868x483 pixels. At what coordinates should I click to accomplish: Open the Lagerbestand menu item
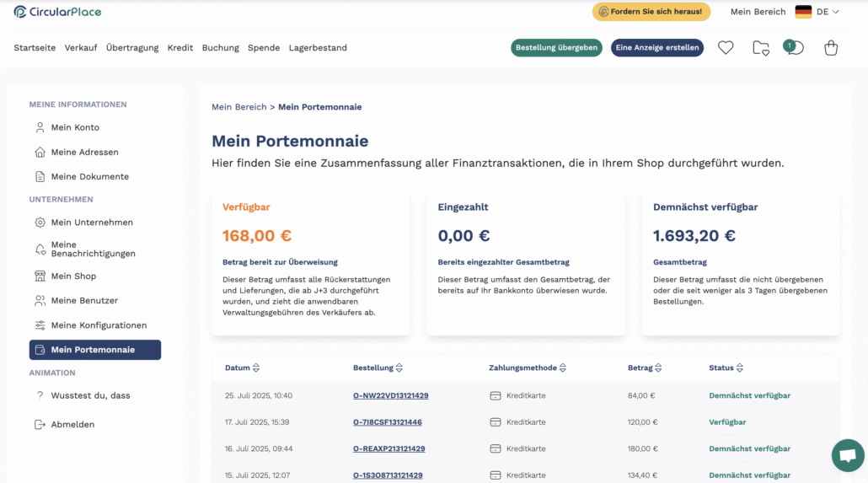click(318, 48)
